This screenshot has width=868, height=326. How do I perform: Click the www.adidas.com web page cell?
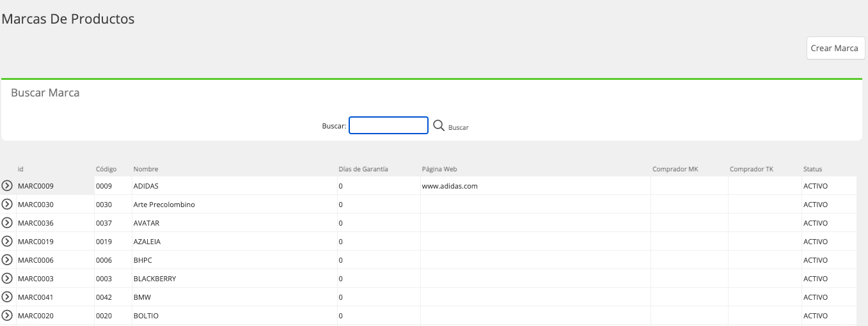(x=535, y=186)
